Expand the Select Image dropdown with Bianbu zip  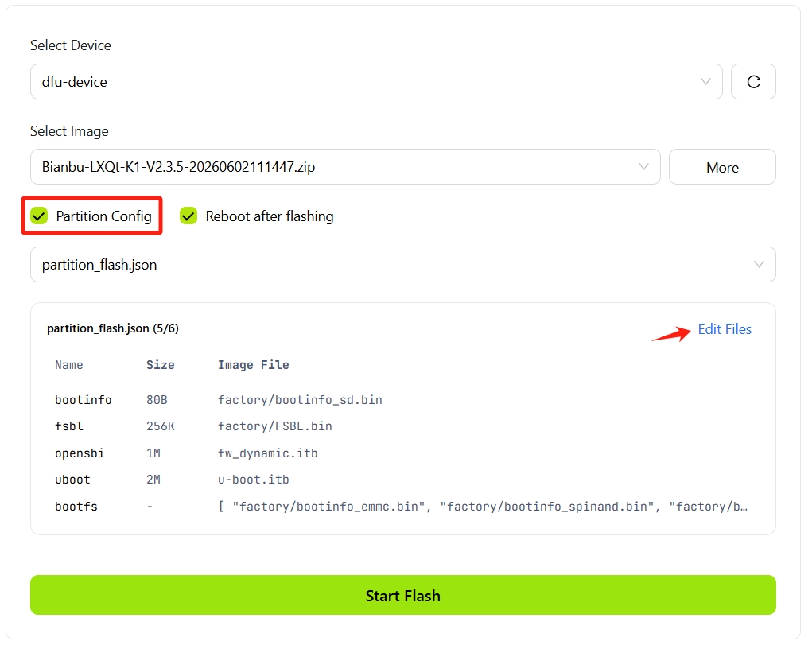coord(345,167)
